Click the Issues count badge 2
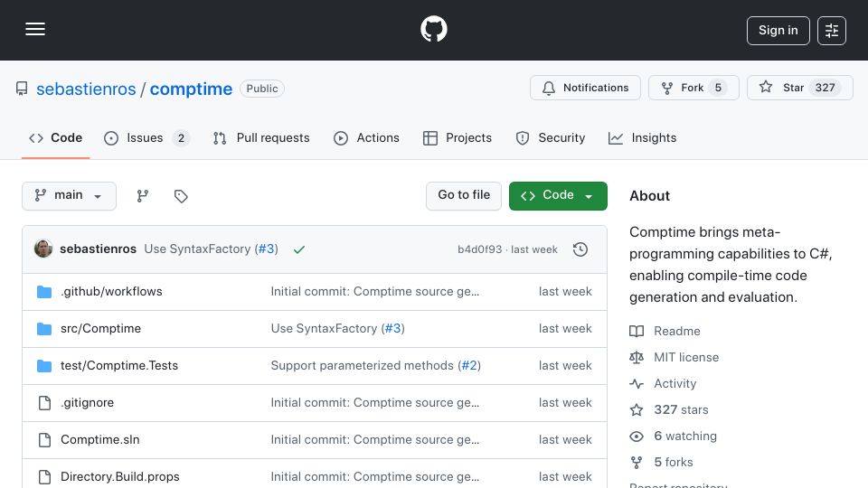 click(x=181, y=138)
